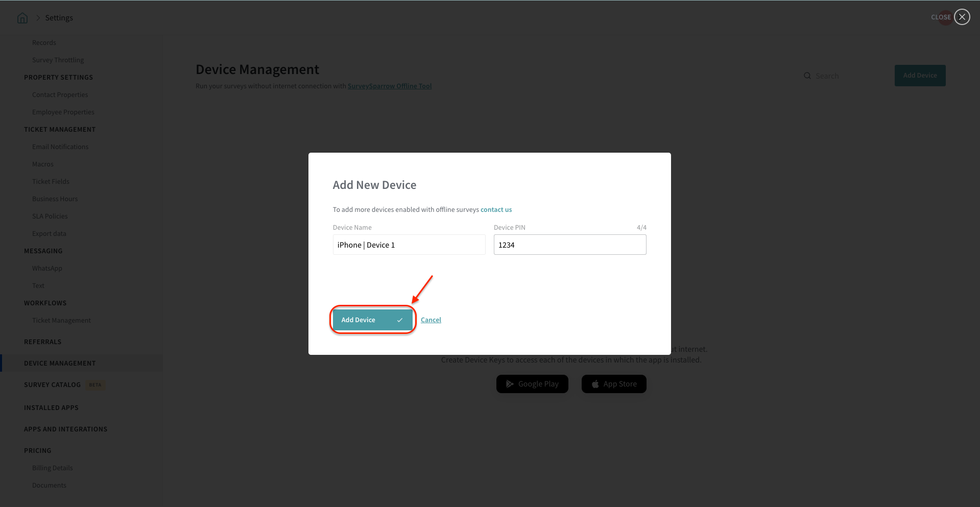Screen dimensions: 980x507
Task: Open the SurveySparrow Offline Tool link
Action: (x=389, y=86)
